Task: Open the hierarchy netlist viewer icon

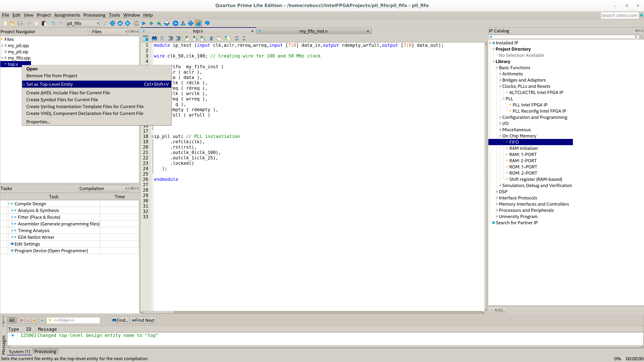Action: click(183, 23)
